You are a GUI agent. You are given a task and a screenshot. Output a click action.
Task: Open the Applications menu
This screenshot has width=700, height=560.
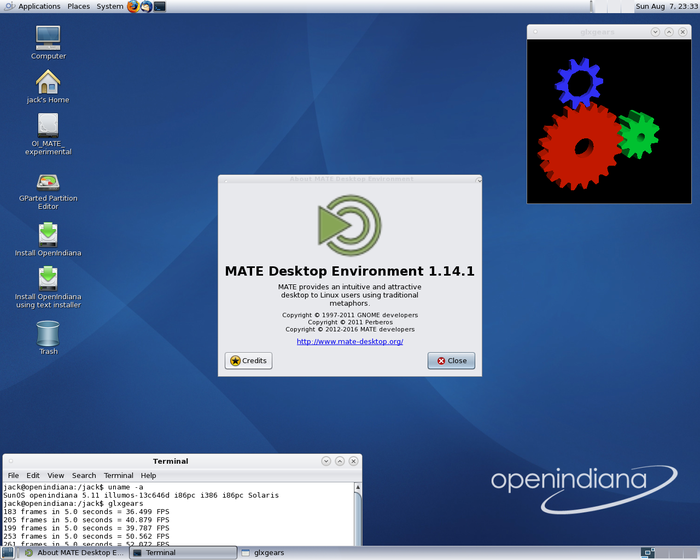[x=39, y=6]
